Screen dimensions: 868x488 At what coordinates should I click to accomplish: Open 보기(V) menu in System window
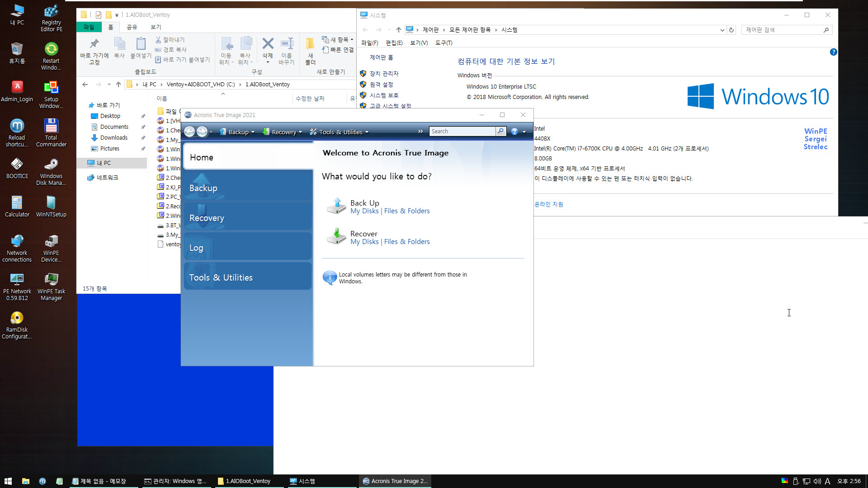point(419,43)
